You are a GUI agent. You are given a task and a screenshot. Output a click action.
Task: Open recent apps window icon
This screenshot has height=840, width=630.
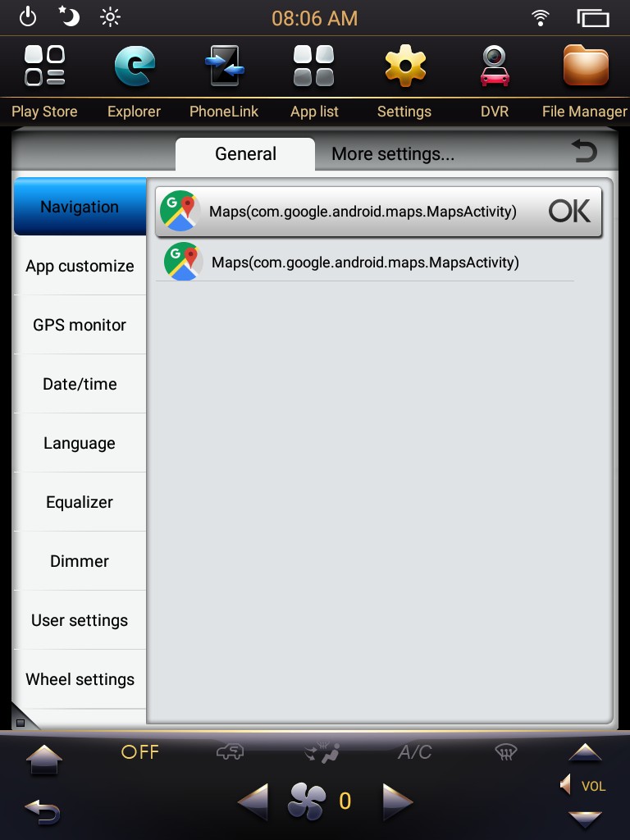593,18
